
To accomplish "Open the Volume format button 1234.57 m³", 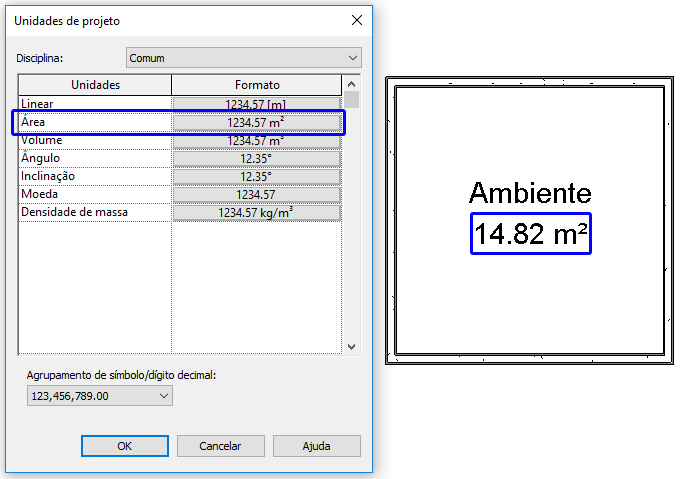I will pyautogui.click(x=256, y=141).
